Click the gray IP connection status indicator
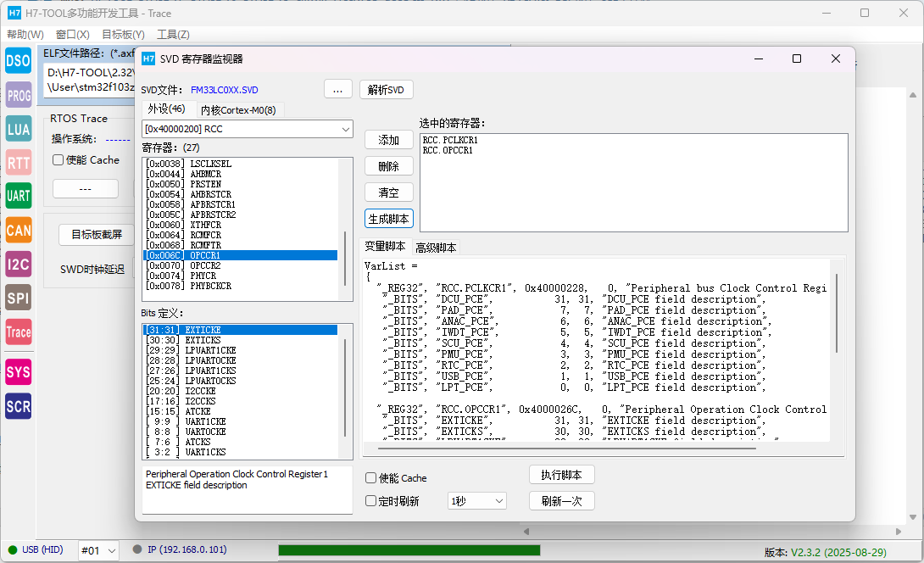This screenshot has height=563, width=924. [x=137, y=549]
